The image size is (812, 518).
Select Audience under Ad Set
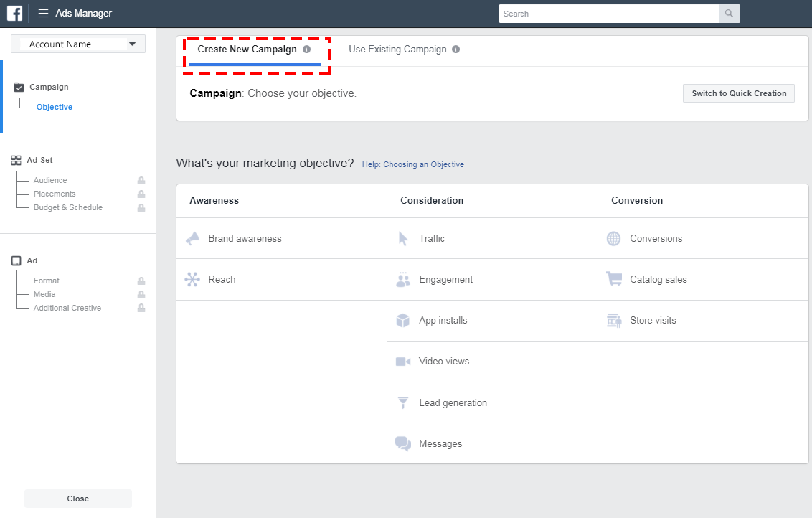[x=50, y=180]
